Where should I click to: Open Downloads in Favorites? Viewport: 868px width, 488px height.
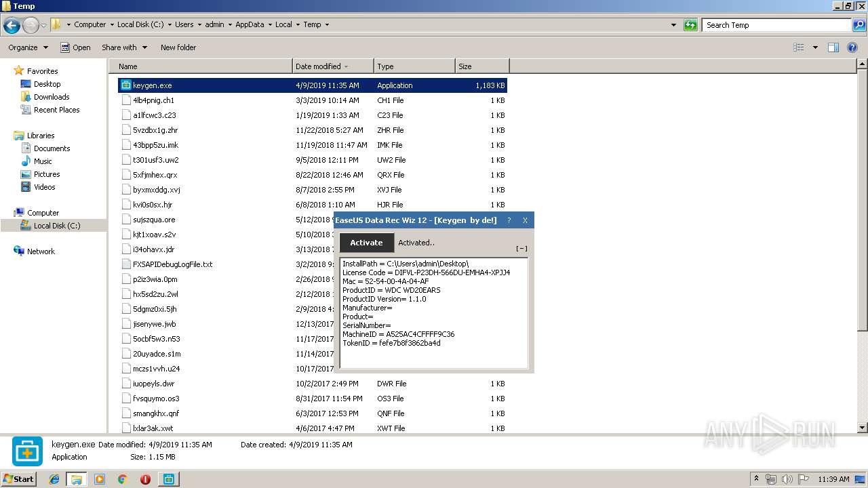click(x=52, y=97)
